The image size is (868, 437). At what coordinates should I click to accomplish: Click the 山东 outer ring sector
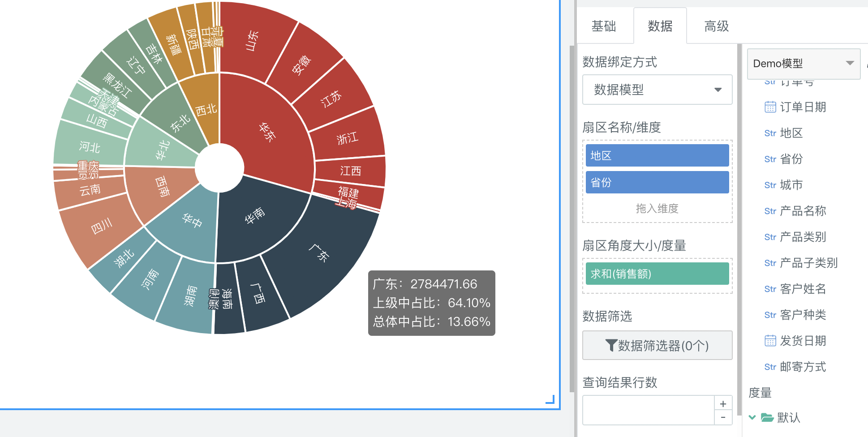tap(252, 41)
